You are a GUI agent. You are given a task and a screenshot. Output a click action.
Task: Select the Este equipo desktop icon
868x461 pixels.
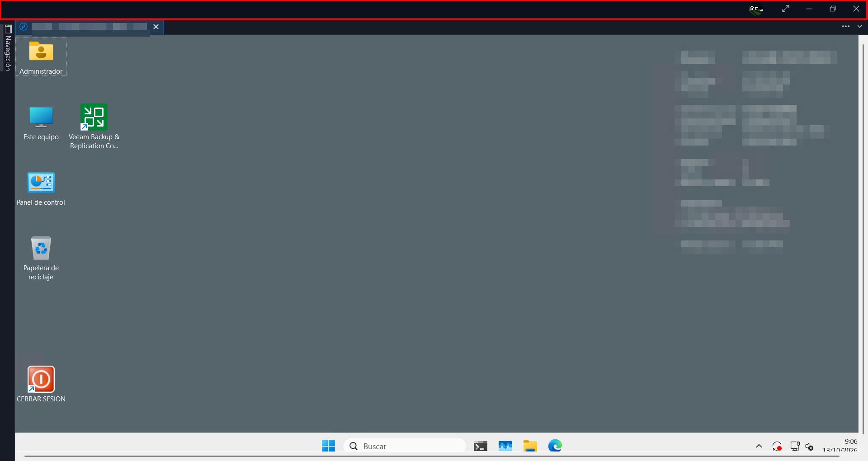pyautogui.click(x=41, y=117)
